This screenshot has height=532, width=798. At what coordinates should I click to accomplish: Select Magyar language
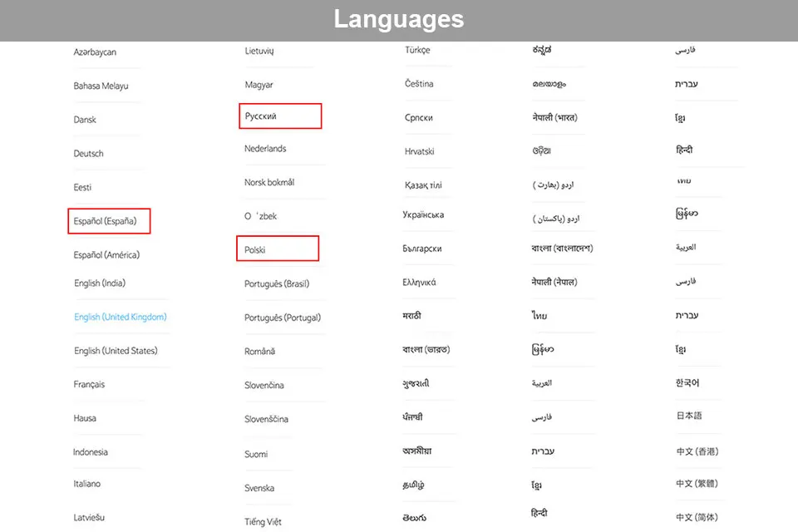[x=259, y=85]
